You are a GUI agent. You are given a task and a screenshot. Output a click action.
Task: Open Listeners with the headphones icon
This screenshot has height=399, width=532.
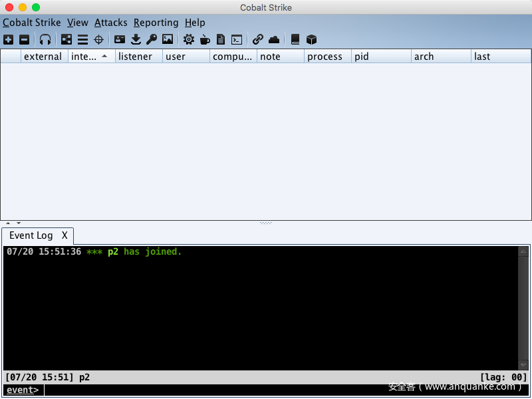[x=45, y=39]
